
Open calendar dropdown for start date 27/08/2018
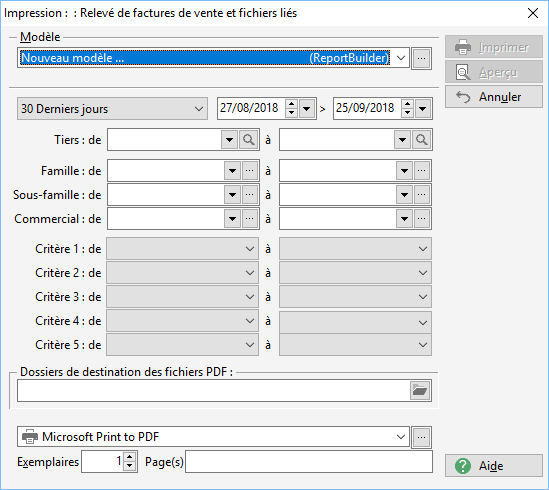tap(307, 109)
